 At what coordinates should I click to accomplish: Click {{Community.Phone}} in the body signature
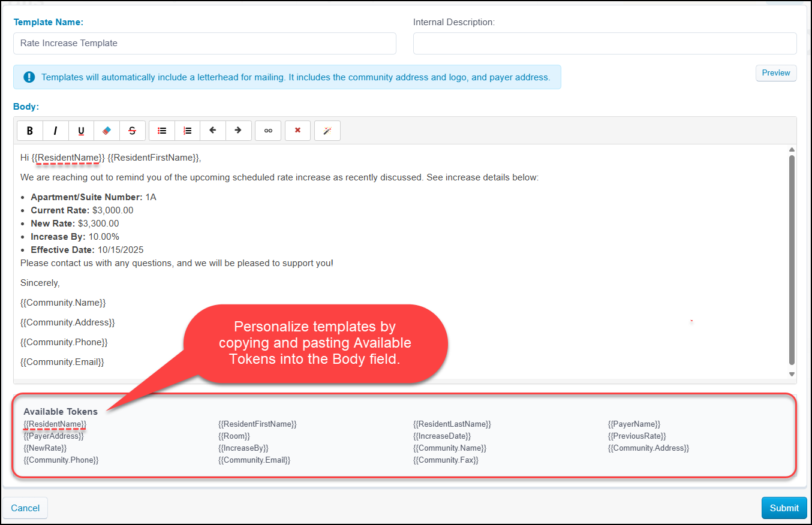click(64, 342)
